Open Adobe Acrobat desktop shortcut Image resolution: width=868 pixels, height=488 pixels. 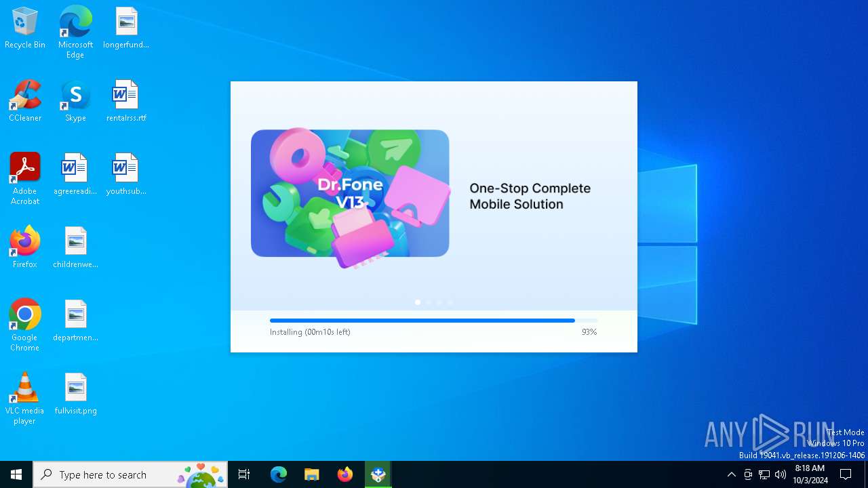tap(25, 180)
